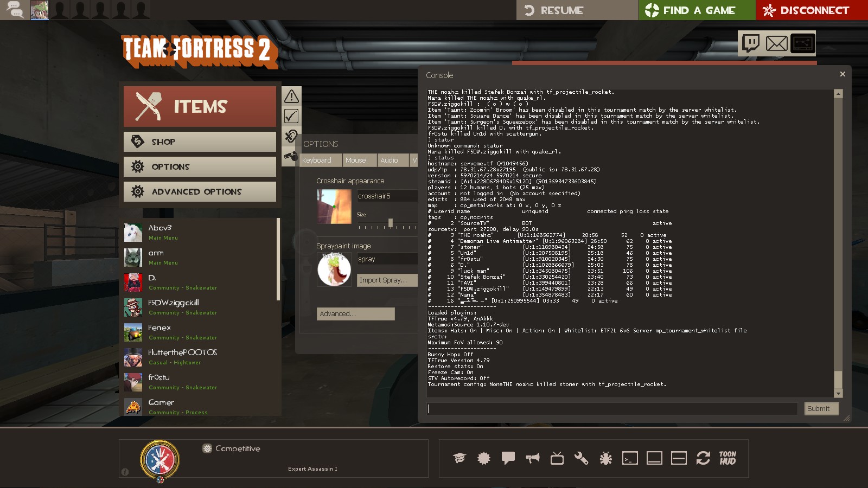Click the Twitch icon

tap(751, 43)
